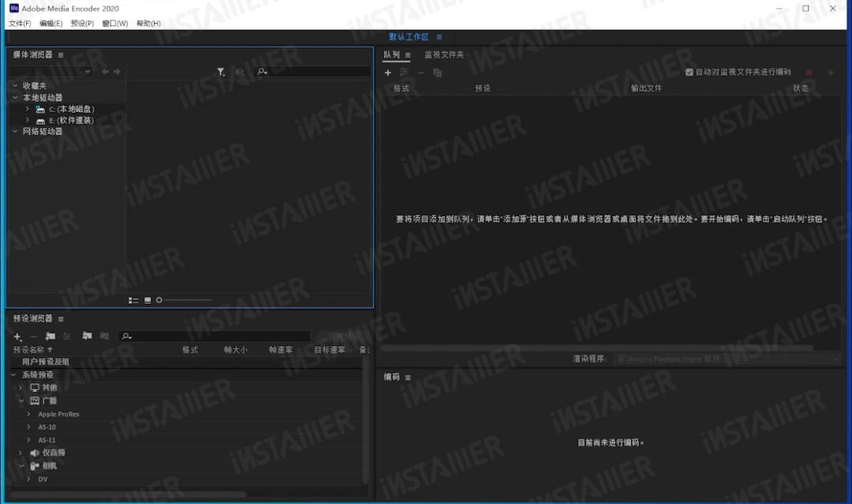Open the 媒体浏览器 panel menu icon
This screenshot has width=852, height=504.
[x=60, y=55]
